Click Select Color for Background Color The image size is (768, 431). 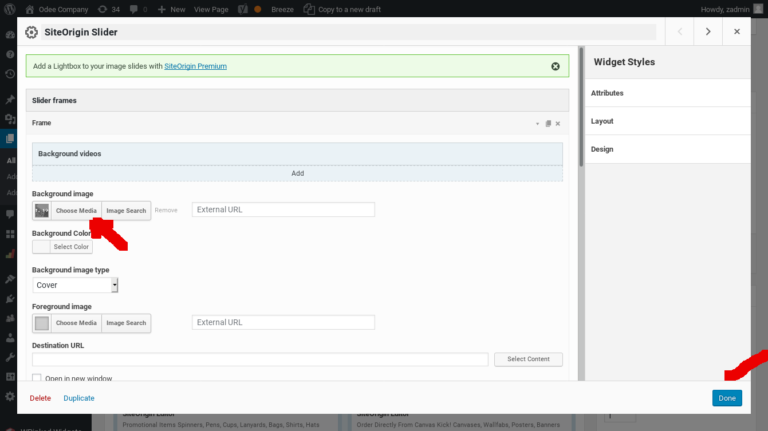point(71,247)
